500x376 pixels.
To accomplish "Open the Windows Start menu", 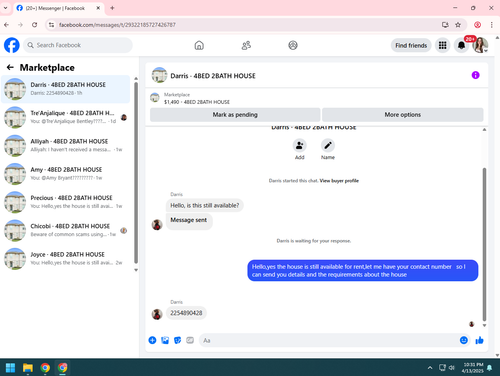I will (x=10, y=368).
